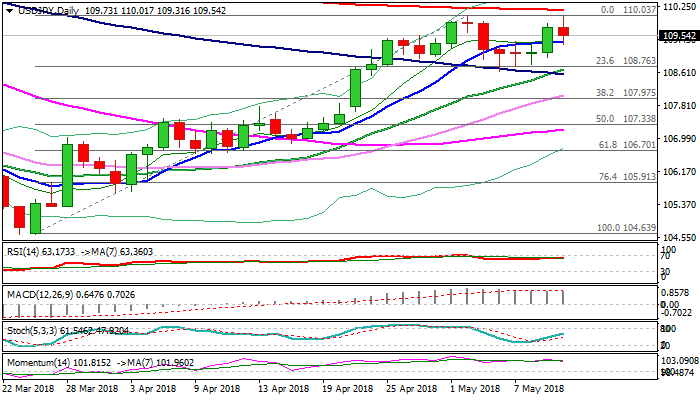Select the 3 Apr 2018 date marker
This screenshot has height=400, width=700.
[x=151, y=389]
